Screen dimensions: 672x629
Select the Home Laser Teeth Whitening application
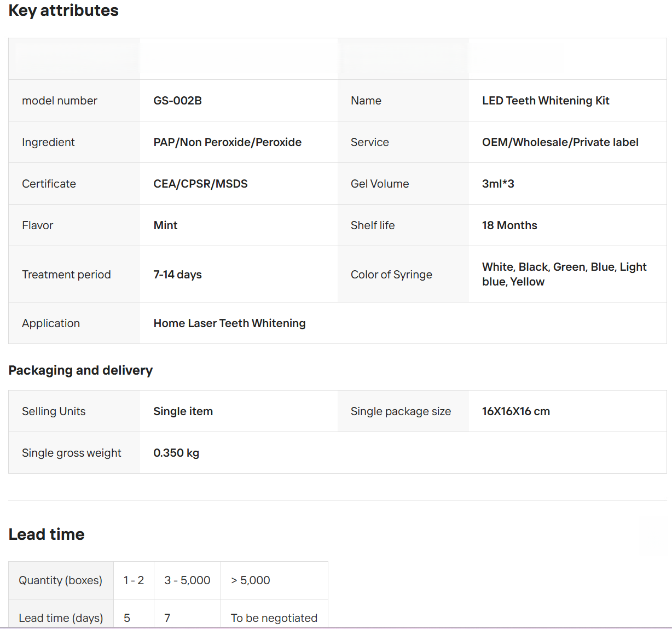pos(229,323)
